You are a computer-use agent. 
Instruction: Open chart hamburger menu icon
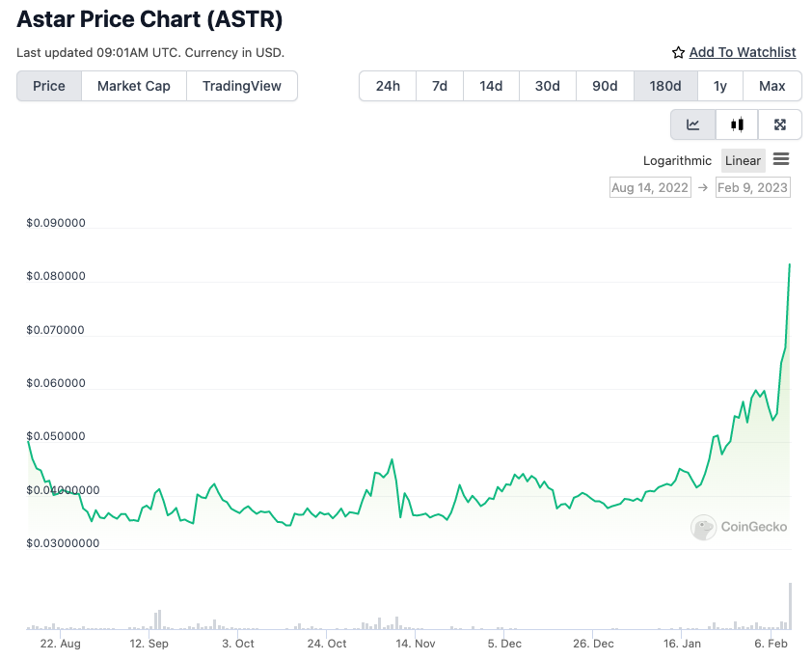781,159
